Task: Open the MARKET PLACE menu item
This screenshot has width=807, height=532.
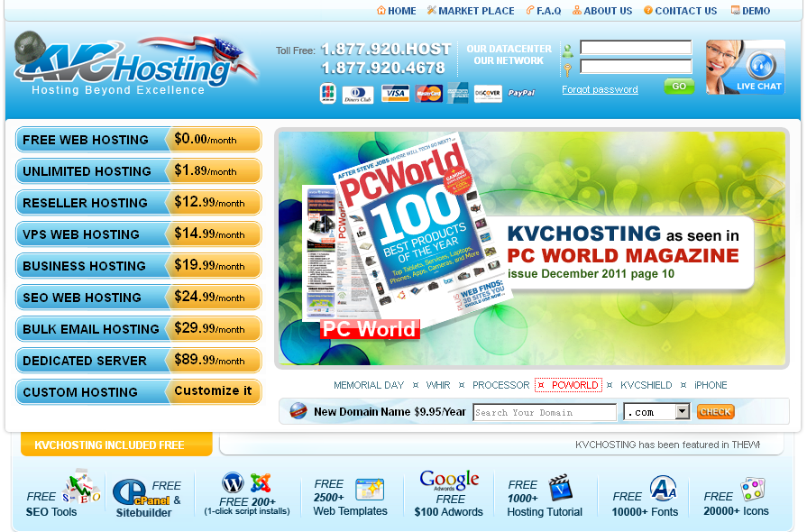Action: (x=476, y=11)
